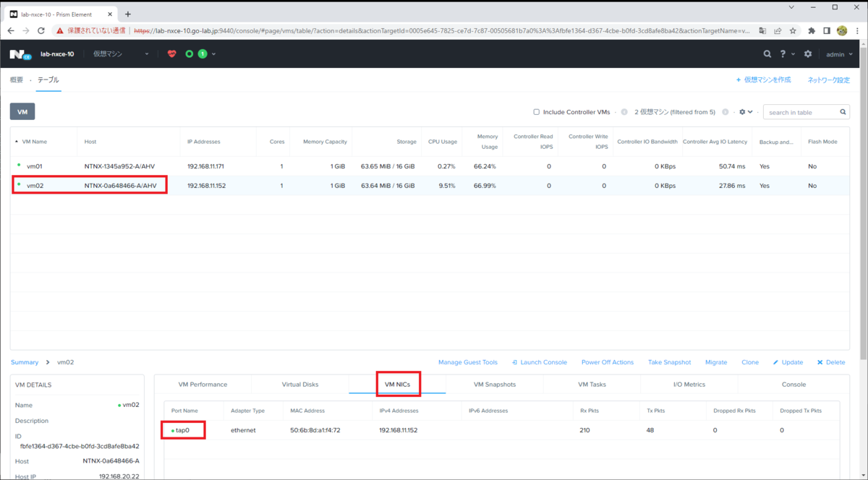
Task: Close the Prism Element browser tab
Action: 111,14
